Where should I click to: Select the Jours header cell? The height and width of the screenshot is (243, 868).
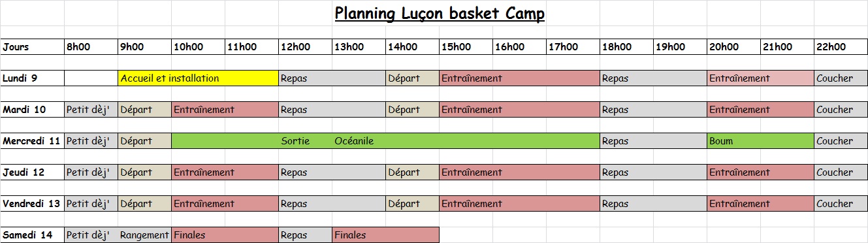32,47
